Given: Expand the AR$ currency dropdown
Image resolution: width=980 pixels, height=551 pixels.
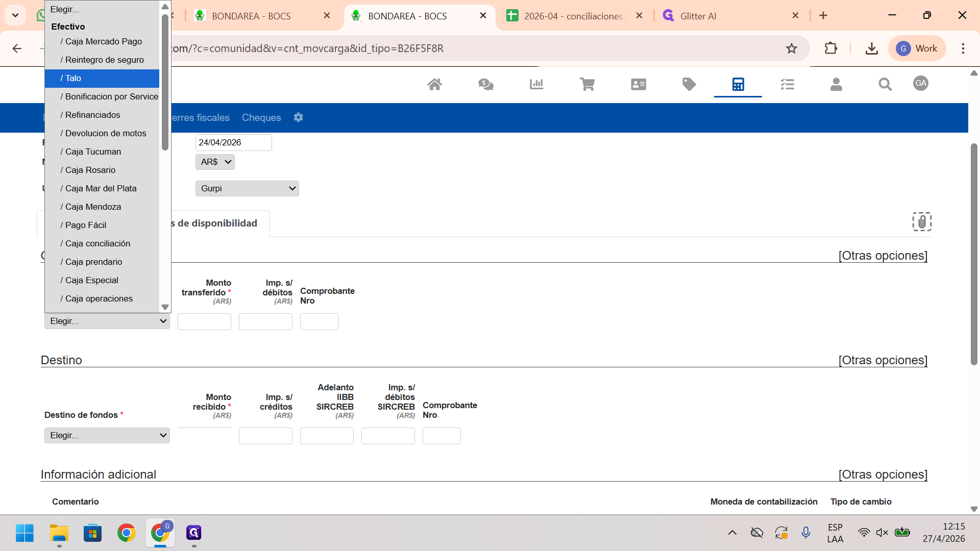Looking at the screenshot, I should click(x=215, y=162).
